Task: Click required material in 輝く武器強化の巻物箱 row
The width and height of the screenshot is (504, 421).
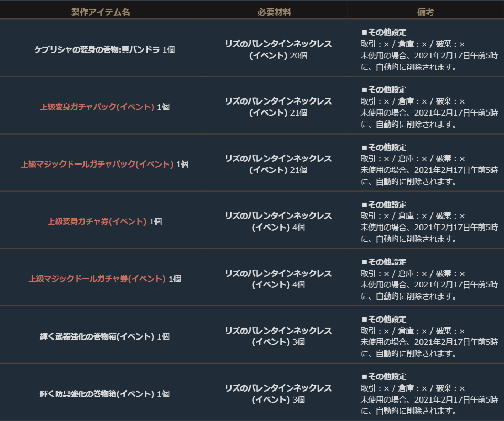Action: [x=278, y=336]
